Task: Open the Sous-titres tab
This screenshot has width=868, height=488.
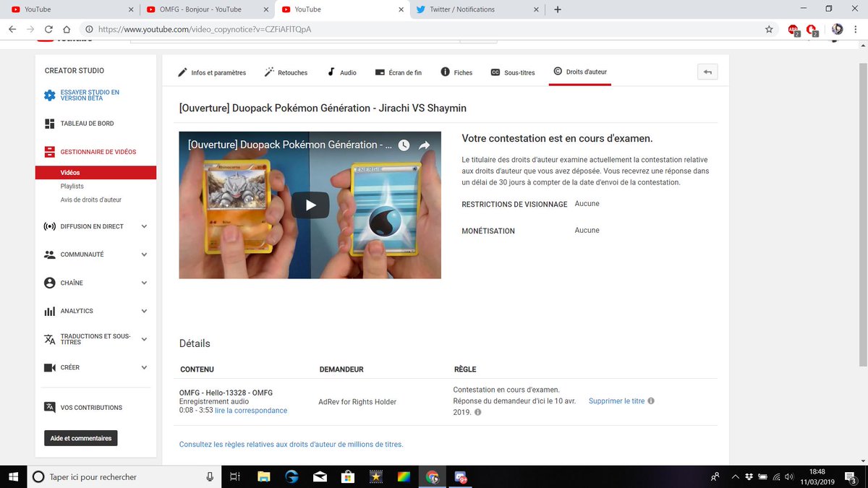Action: click(513, 72)
